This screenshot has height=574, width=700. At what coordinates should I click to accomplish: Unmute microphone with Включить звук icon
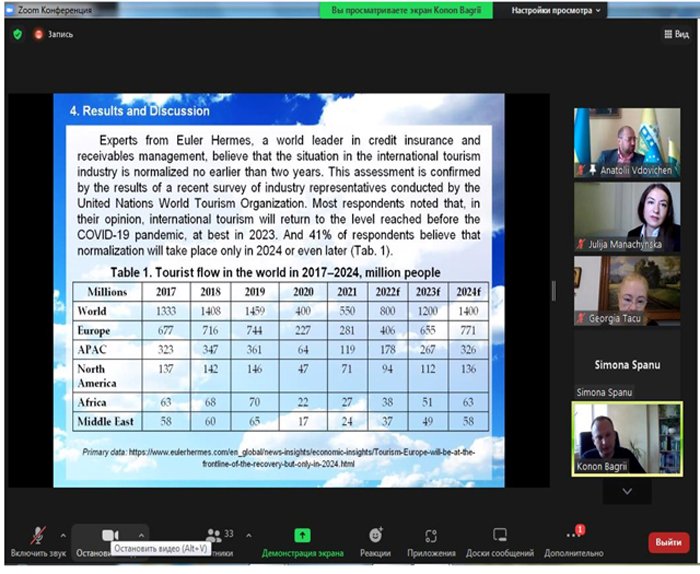click(38, 537)
